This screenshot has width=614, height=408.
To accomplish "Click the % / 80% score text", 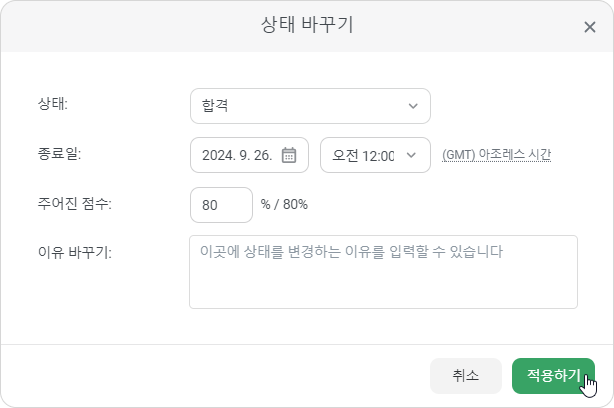I will (284, 204).
